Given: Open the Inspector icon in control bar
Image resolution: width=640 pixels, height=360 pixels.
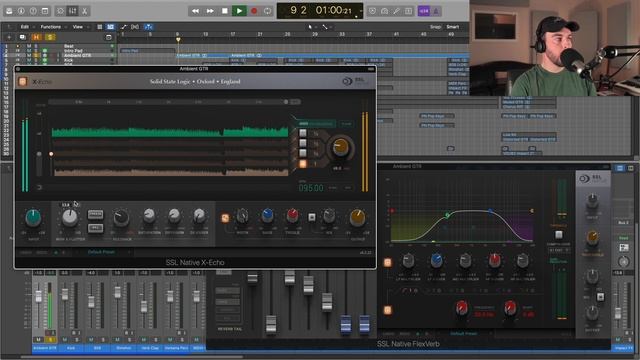Looking at the screenshot, I should coord(21,11).
